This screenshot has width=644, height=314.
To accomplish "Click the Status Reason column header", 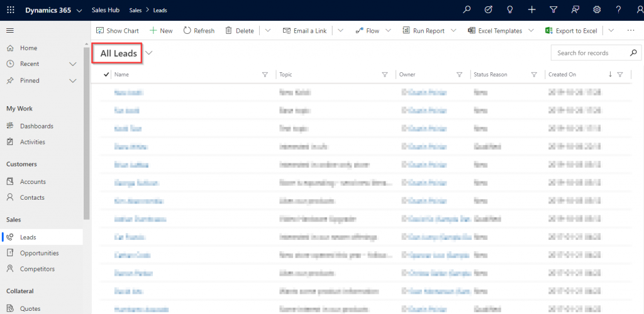I will [x=491, y=75].
